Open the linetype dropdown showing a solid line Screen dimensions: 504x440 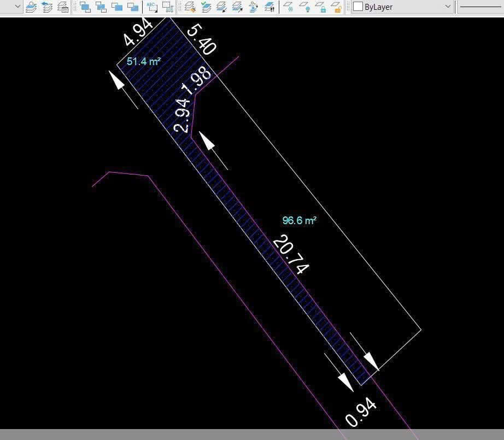pos(481,7)
